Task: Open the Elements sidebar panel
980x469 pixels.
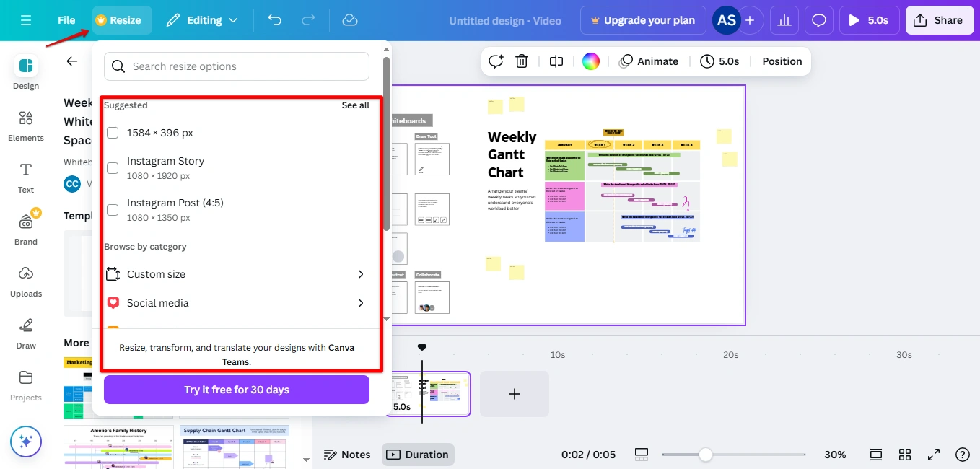Action: tap(26, 125)
